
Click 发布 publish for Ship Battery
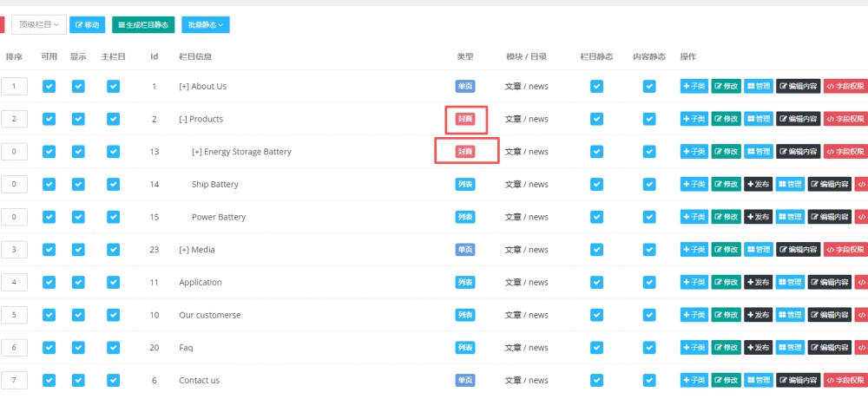point(758,184)
